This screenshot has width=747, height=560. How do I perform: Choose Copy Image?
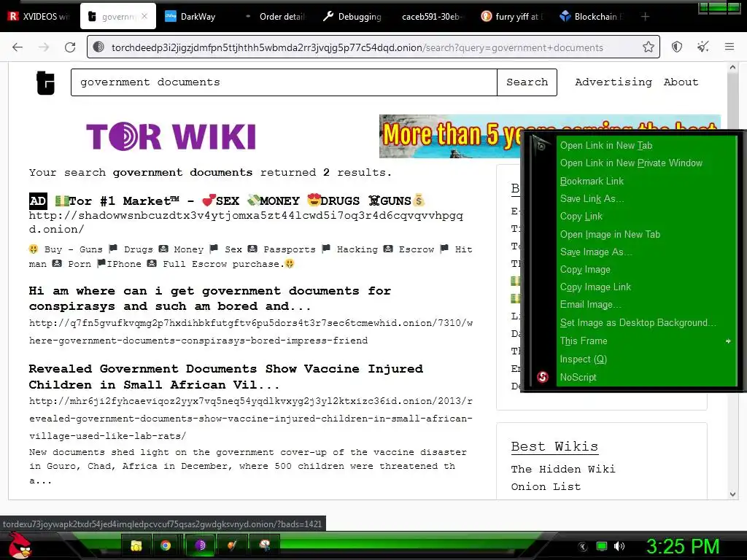(646, 270)
